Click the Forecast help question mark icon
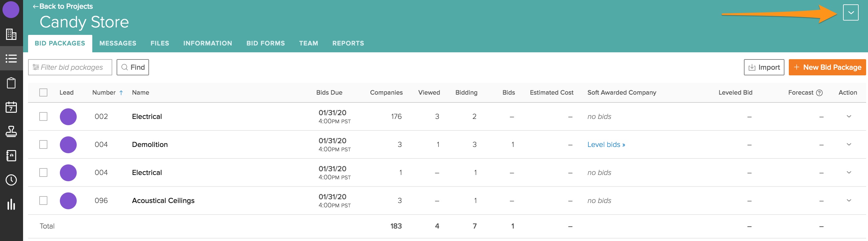This screenshot has width=868, height=241. pyautogui.click(x=819, y=92)
